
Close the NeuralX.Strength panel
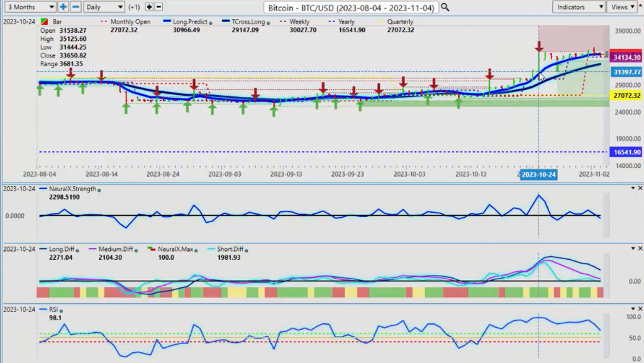click(640, 188)
